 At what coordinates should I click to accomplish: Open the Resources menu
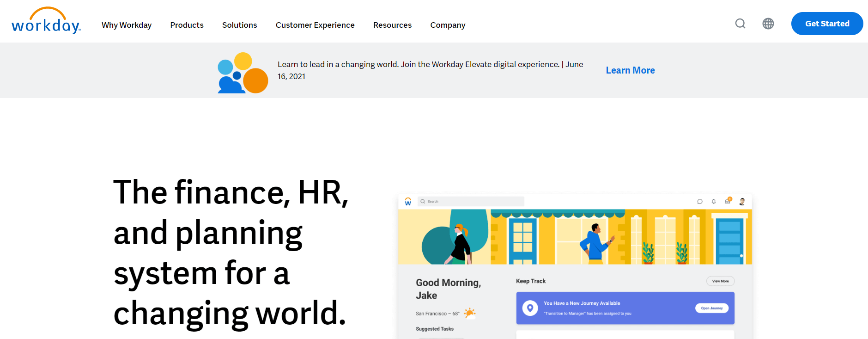tap(392, 25)
